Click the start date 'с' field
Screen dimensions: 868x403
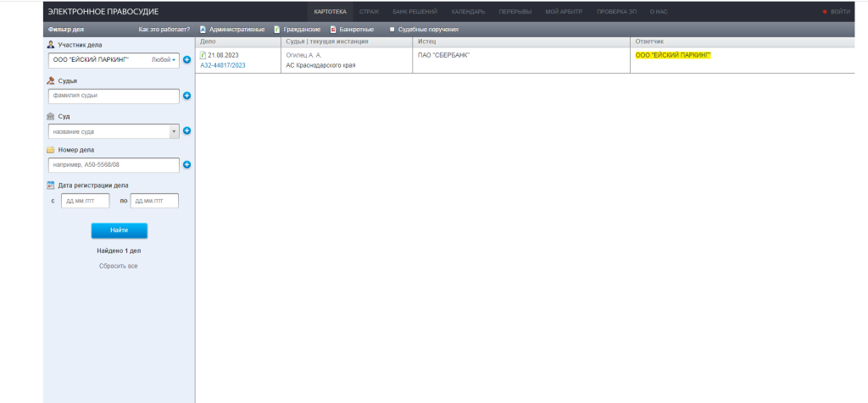(86, 201)
